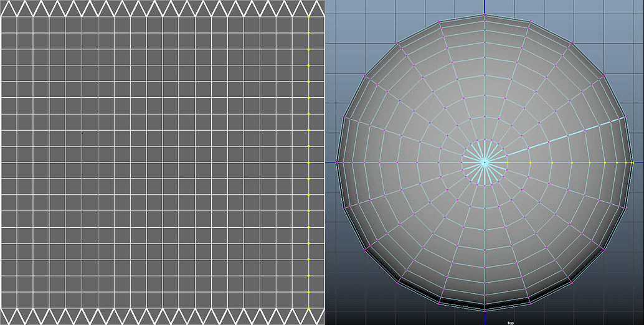The image size is (644, 325).
Task: Select the middle yellow UV point in the column
Action: click(309, 162)
